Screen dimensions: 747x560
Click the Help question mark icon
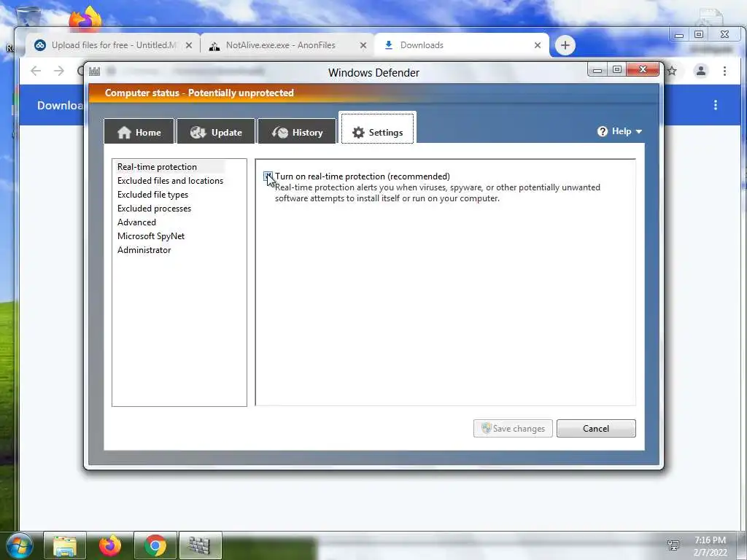point(602,131)
